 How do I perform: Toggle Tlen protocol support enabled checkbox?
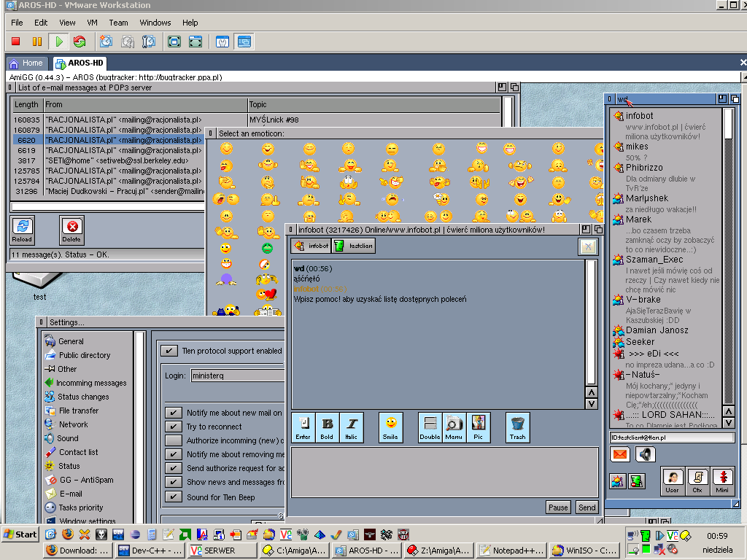(x=169, y=351)
